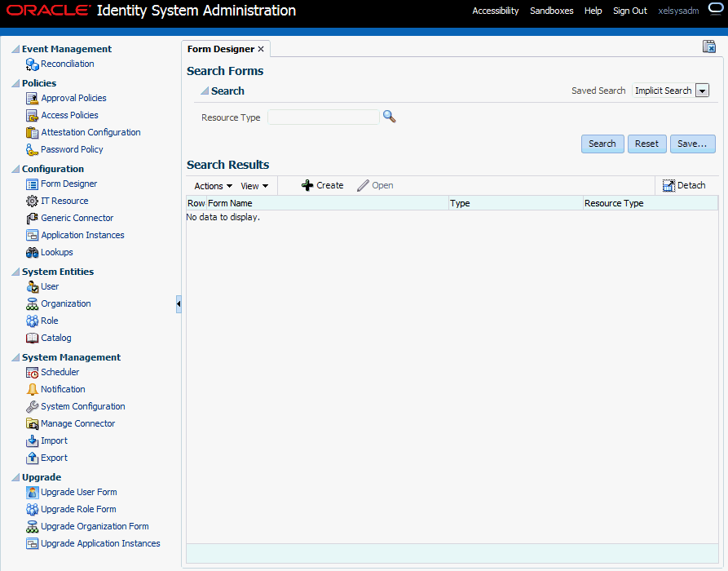Collapse the System Entities section
The height and width of the screenshot is (571, 728).
15,272
